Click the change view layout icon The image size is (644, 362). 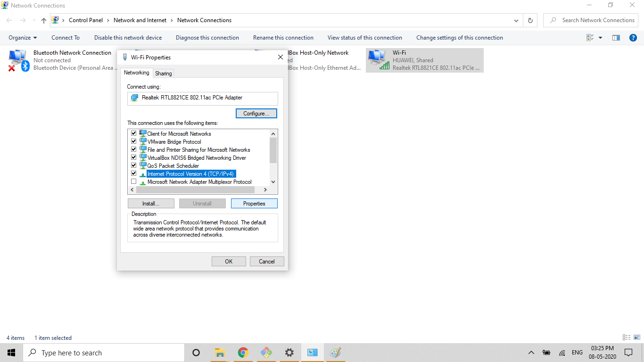point(590,38)
